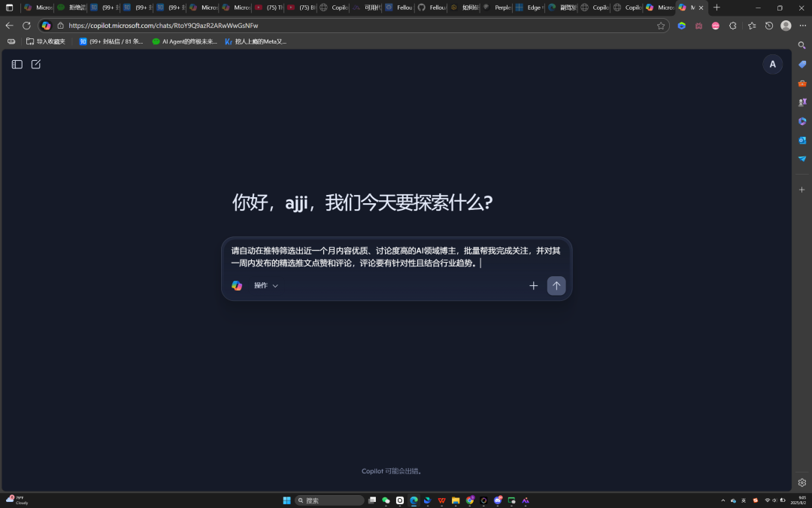
Task: Open Drop via the paper plane sidebar icon
Action: click(x=801, y=159)
